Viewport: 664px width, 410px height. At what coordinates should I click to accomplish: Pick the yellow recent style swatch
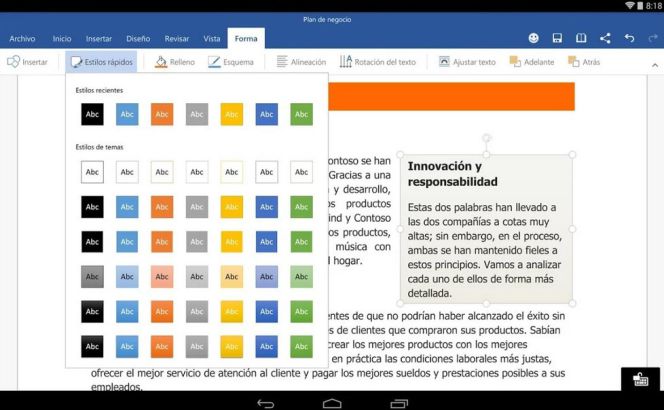point(232,114)
